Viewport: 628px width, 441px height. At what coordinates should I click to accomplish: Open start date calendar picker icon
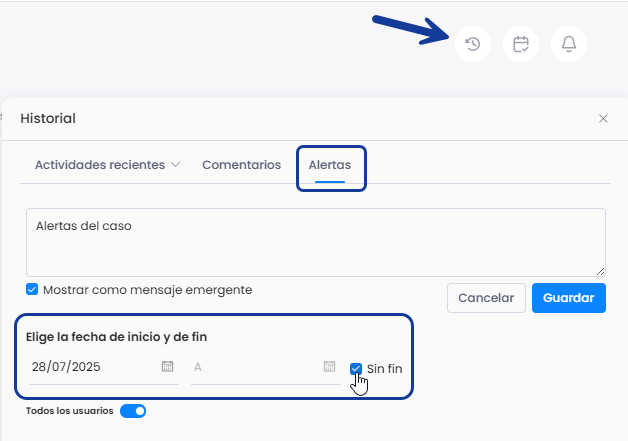coord(167,366)
